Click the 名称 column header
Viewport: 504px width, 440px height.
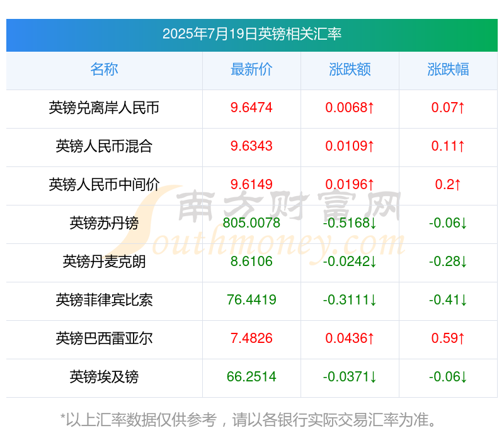coord(104,69)
